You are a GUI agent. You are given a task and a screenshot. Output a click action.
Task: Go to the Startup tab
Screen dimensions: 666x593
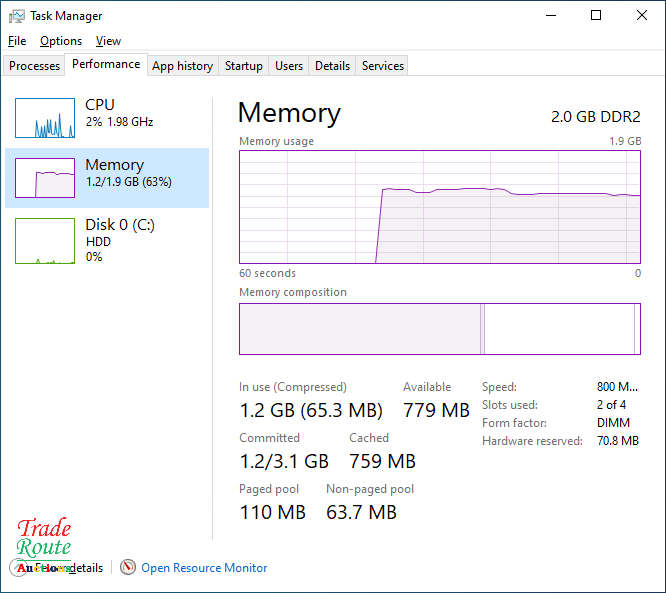pos(243,66)
